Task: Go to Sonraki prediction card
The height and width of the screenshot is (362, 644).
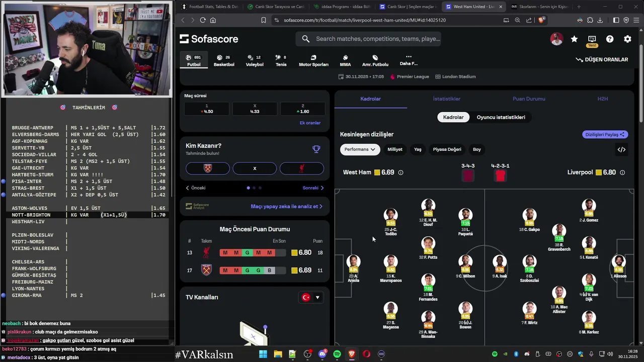Action: 313,188
